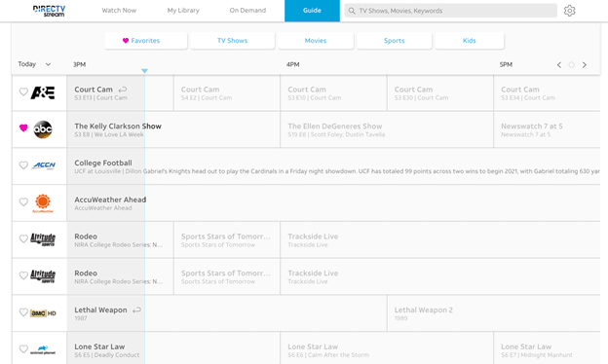Click the DIRECTV Stream logo
The image size is (608, 364).
(50, 11)
